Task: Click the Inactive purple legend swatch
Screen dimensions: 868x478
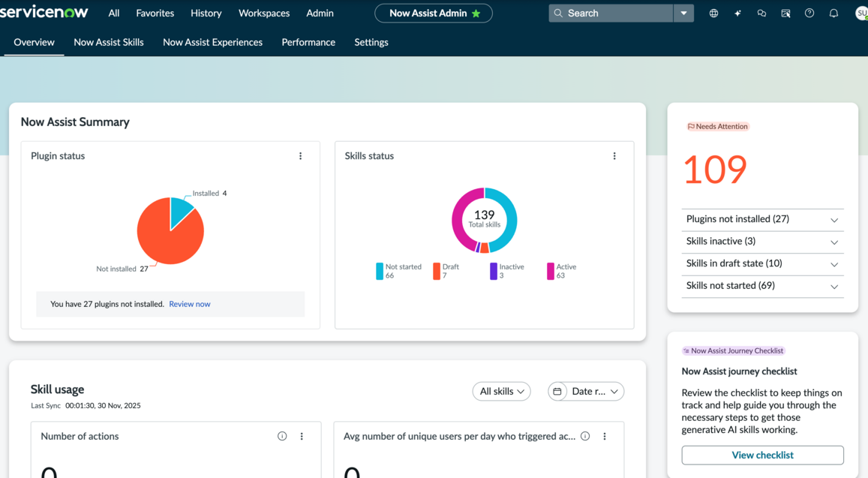Action: click(494, 272)
